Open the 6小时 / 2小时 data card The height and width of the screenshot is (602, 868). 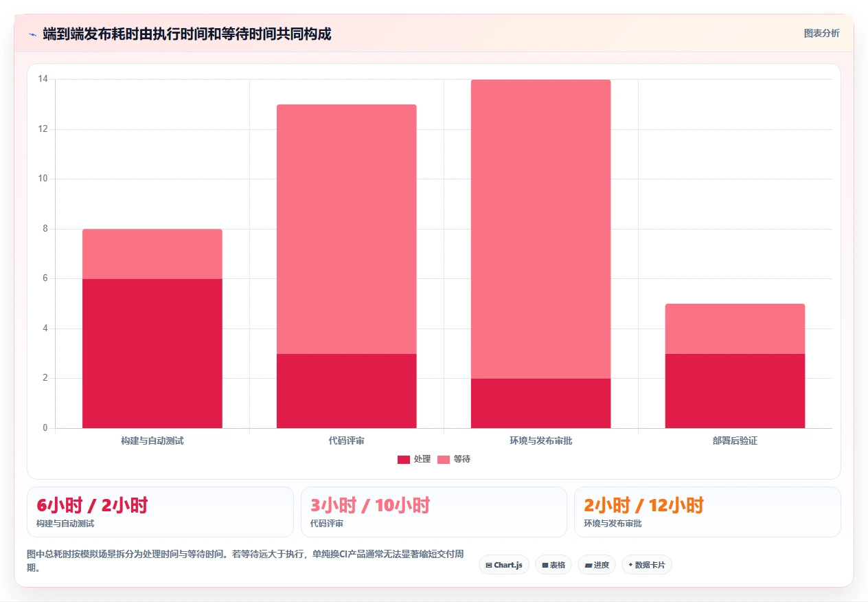[x=160, y=512]
